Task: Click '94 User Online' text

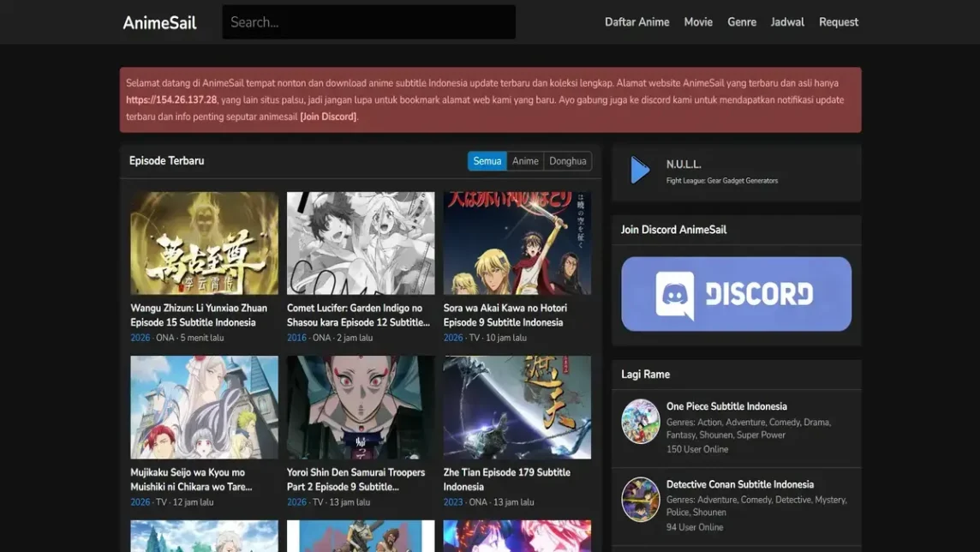Action: coord(695,528)
